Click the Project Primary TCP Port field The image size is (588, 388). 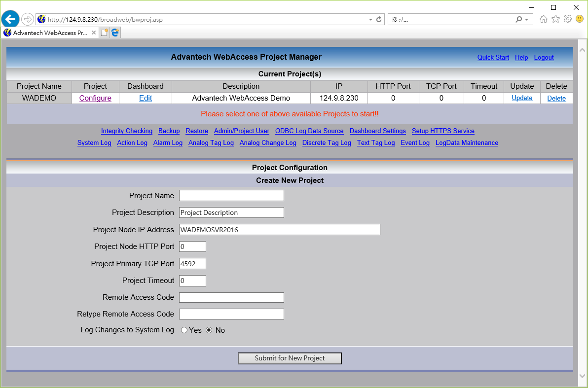click(192, 264)
